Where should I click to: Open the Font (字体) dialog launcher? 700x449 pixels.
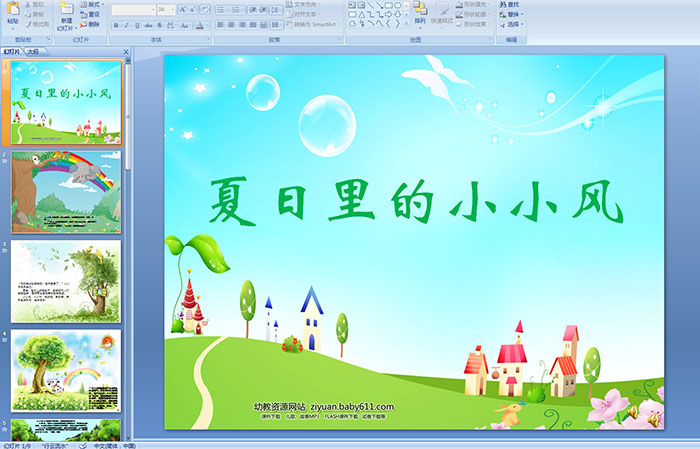pos(208,39)
